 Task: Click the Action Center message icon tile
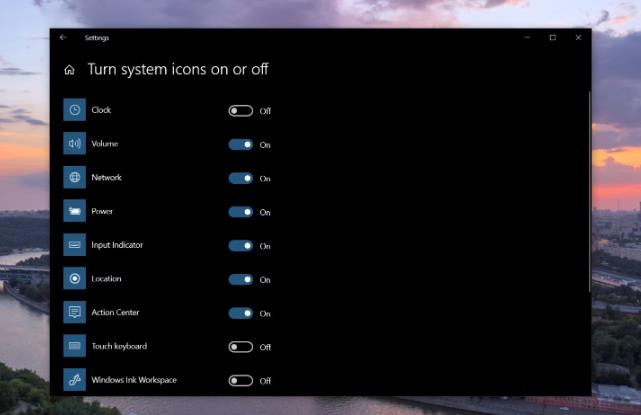(74, 312)
